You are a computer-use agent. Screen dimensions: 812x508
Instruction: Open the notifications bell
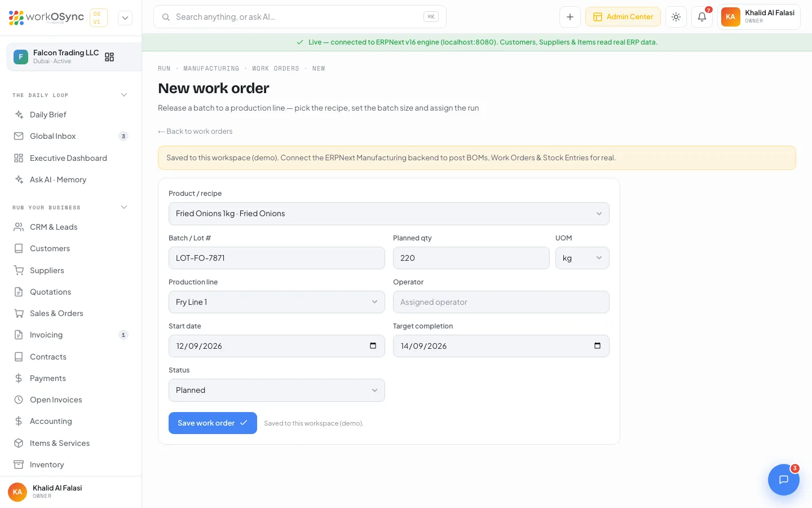click(702, 17)
